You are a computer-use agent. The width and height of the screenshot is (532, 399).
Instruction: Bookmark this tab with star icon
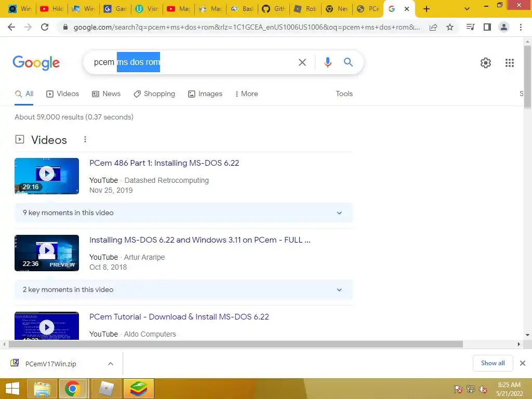pyautogui.click(x=450, y=27)
